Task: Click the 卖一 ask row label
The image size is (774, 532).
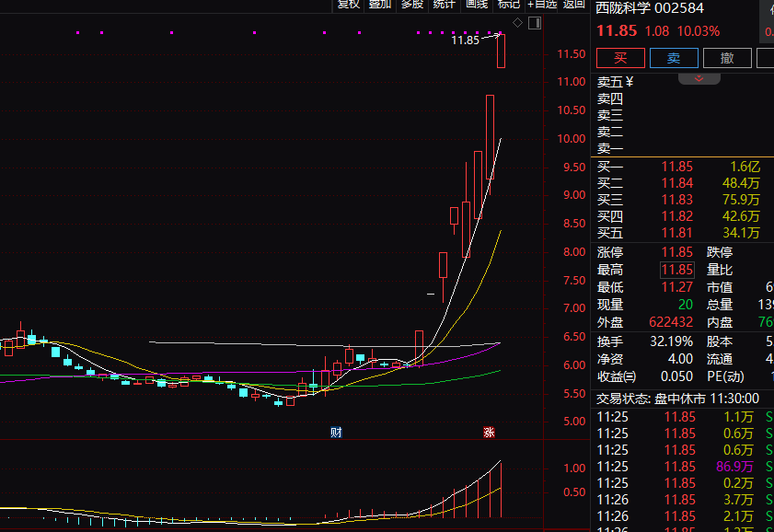Action: tap(610, 148)
